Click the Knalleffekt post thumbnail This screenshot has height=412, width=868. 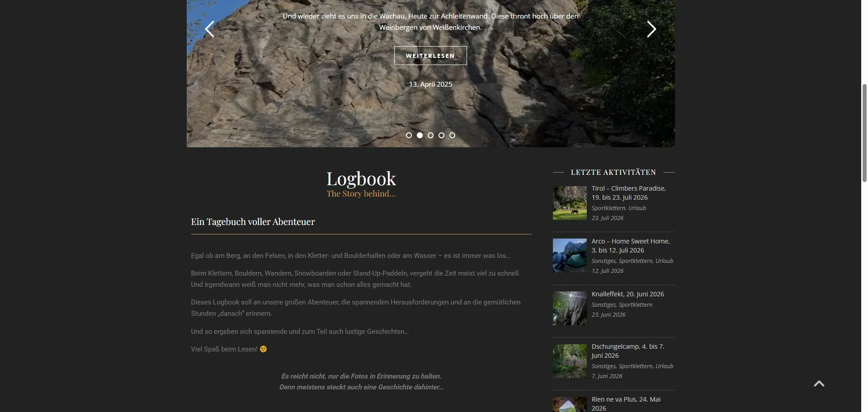570,309
